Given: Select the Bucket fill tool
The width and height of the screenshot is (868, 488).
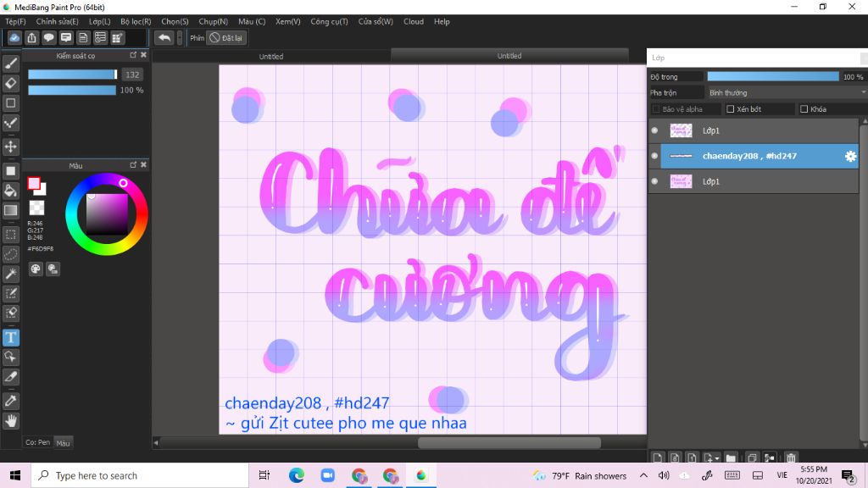Looking at the screenshot, I should point(10,191).
